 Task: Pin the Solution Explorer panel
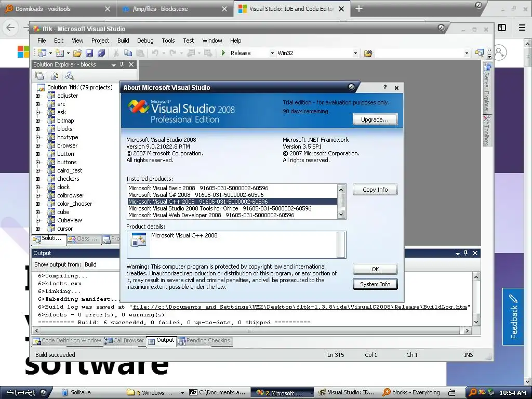point(122,64)
